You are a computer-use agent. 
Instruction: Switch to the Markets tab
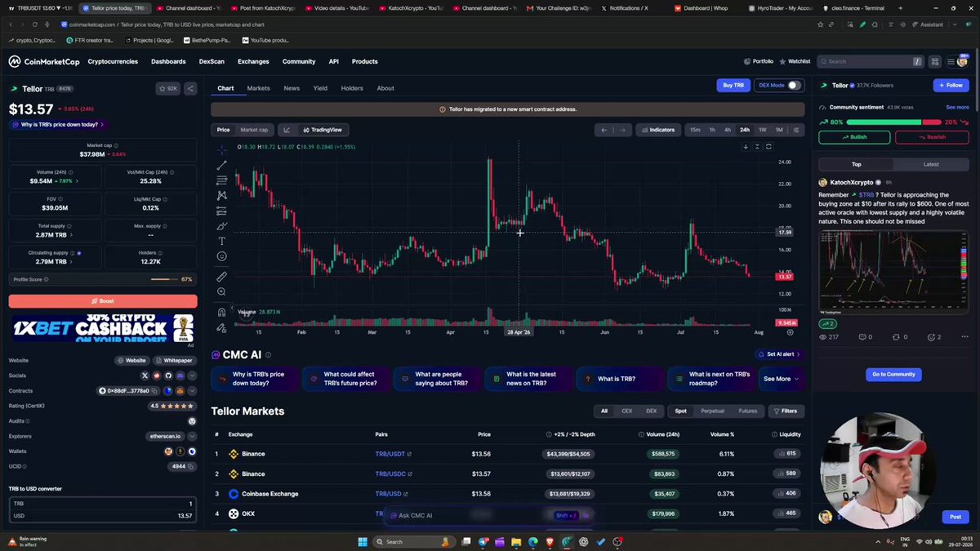[258, 88]
